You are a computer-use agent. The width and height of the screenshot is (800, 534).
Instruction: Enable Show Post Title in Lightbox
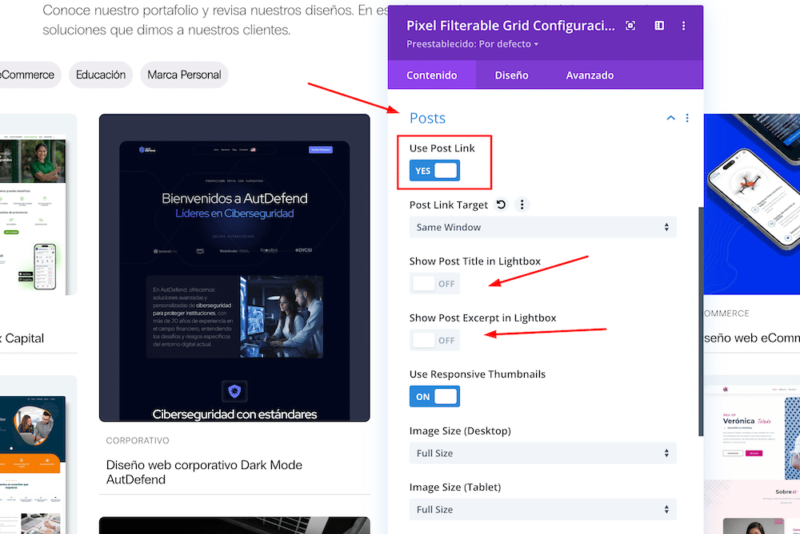(x=434, y=284)
